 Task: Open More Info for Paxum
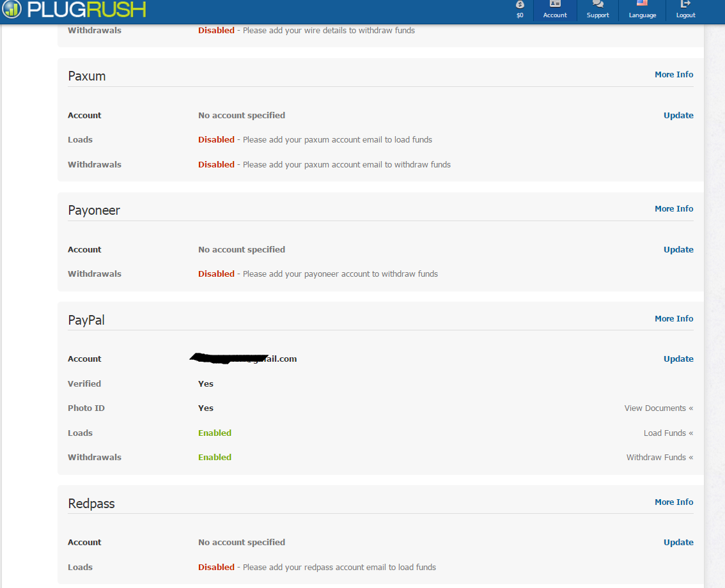point(674,74)
